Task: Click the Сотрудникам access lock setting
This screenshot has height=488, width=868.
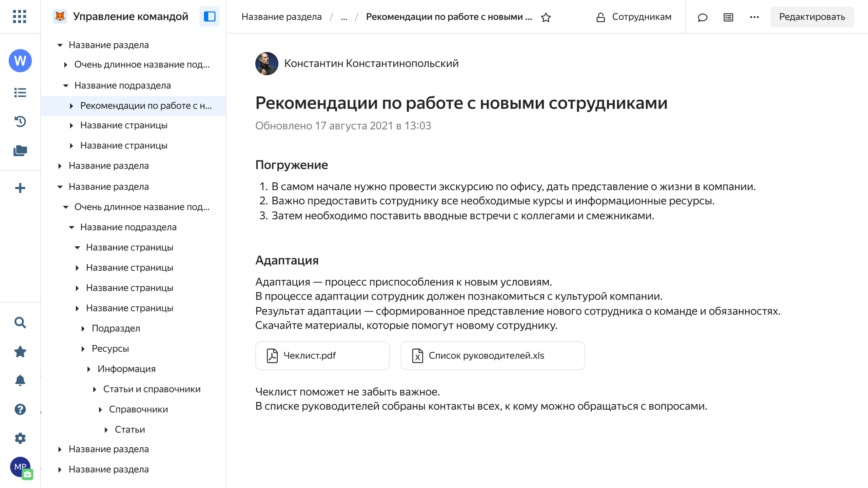Action: point(634,17)
